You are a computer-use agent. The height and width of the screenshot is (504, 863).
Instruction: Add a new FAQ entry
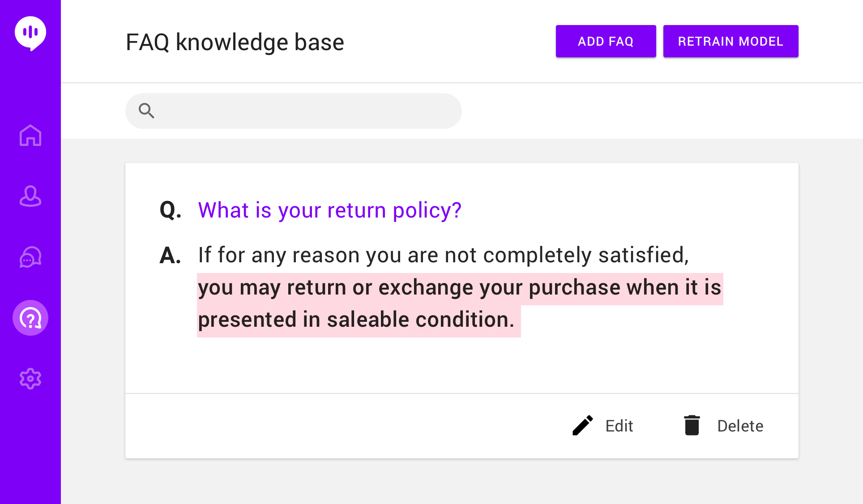tap(606, 41)
